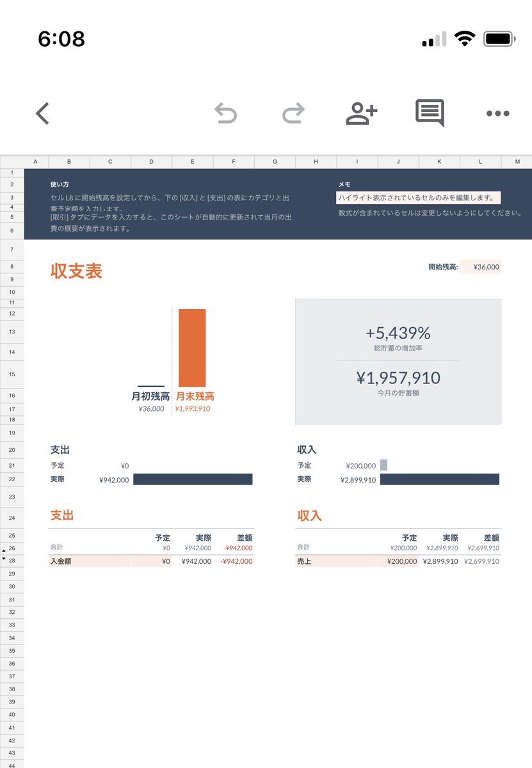The width and height of the screenshot is (532, 768).
Task: Select the 売上 category cell
Action: pos(337,561)
